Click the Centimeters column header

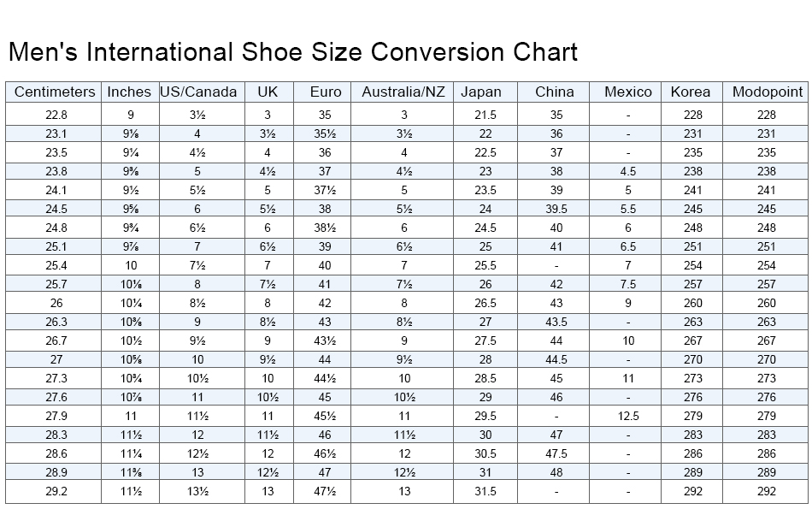tap(55, 92)
